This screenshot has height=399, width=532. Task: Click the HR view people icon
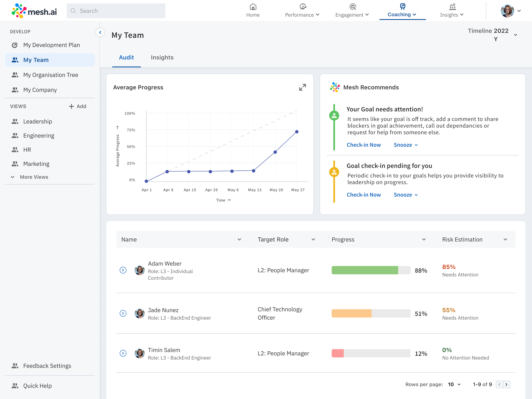(x=15, y=150)
